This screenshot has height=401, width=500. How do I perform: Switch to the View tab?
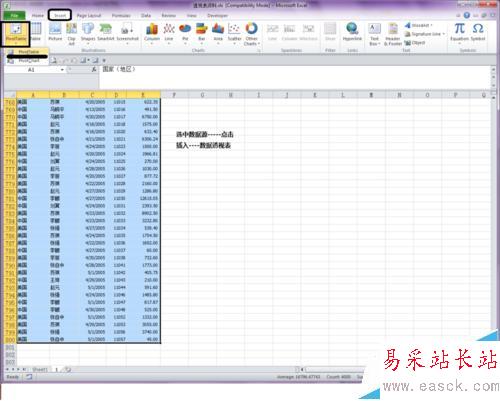tap(192, 15)
